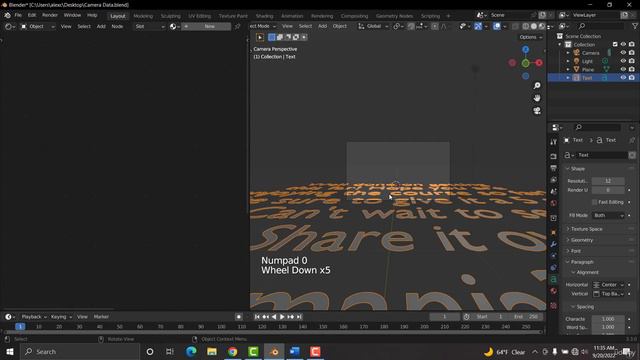Toggle camera view with the viewport camera icon
This screenshot has width=640, height=360.
537,111
